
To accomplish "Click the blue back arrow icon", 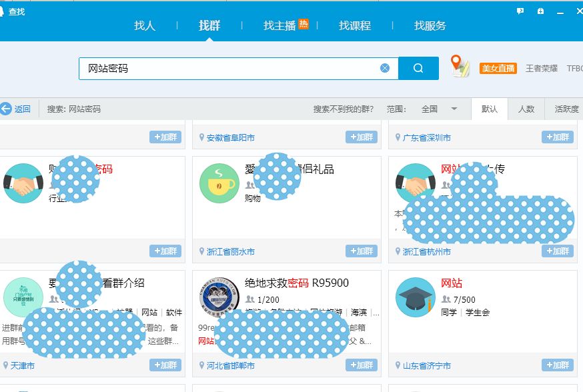I will coord(7,109).
